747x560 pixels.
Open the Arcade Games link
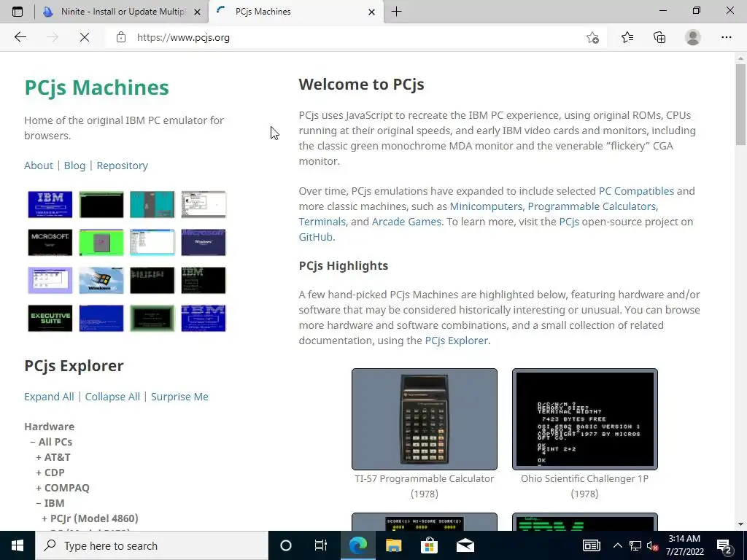point(406,222)
